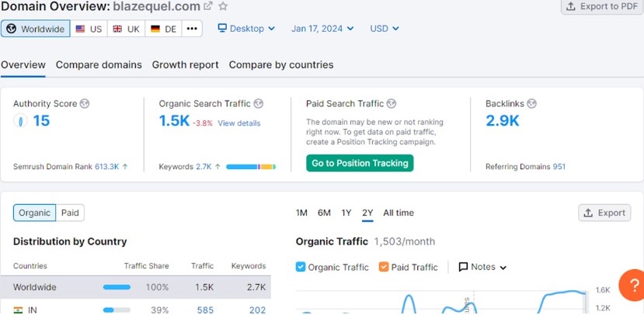Click the -3.8% traffic change value
The image size is (644, 315).
pyautogui.click(x=203, y=123)
